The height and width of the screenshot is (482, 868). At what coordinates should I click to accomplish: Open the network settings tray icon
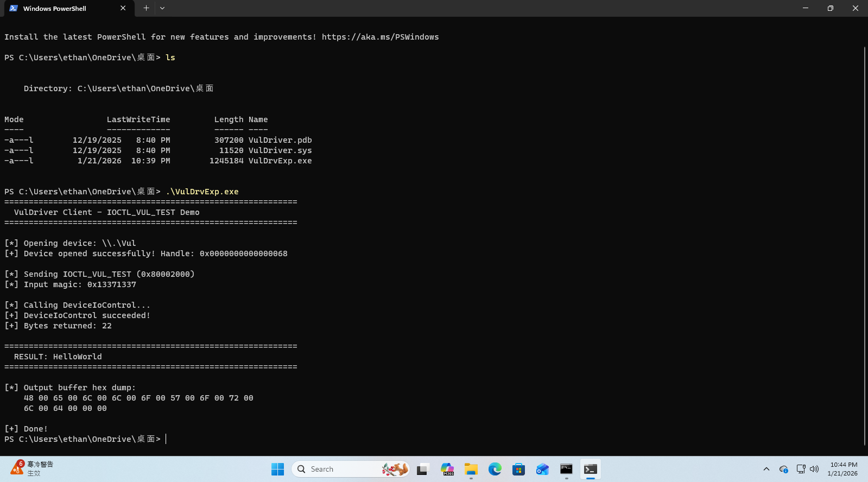click(801, 469)
